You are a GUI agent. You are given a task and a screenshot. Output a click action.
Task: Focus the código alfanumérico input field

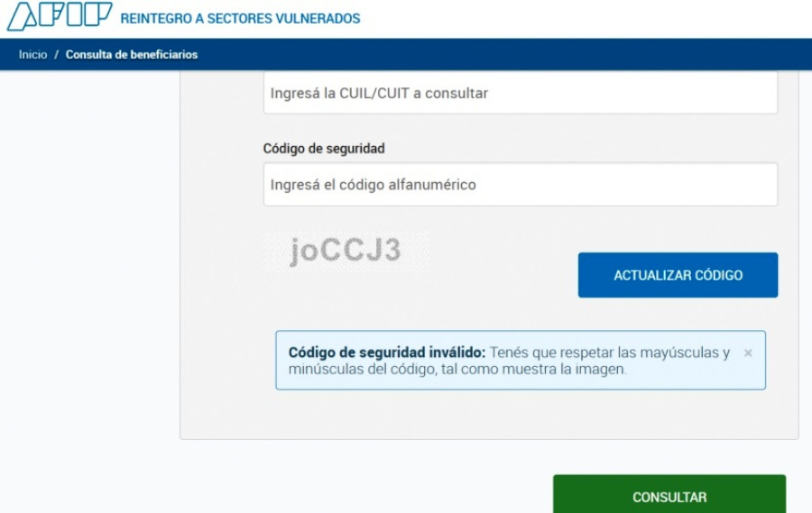point(521,184)
